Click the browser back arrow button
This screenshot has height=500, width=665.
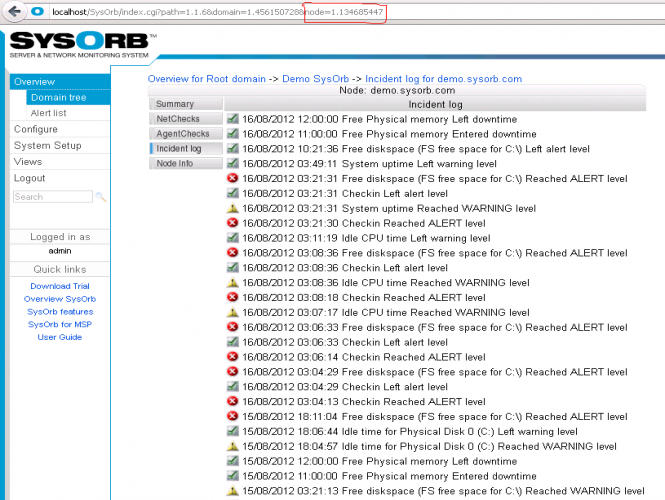point(14,11)
